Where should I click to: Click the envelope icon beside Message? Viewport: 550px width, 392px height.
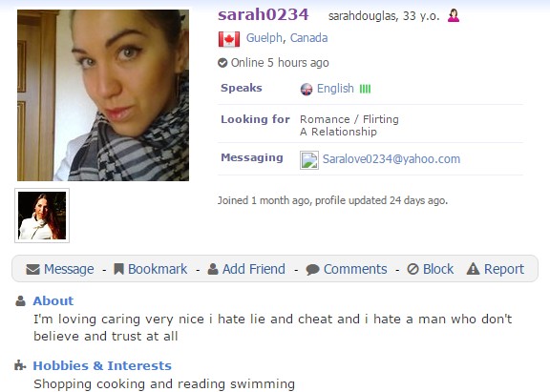tap(33, 269)
